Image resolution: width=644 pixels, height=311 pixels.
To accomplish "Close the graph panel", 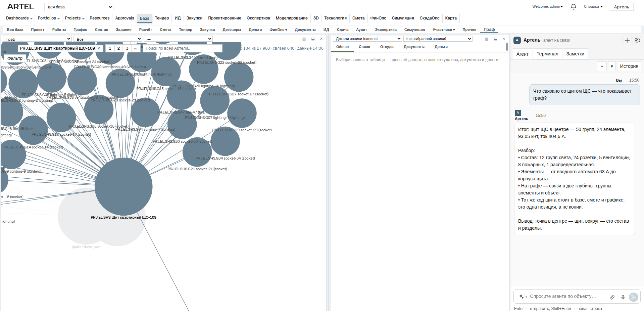I will [321, 39].
